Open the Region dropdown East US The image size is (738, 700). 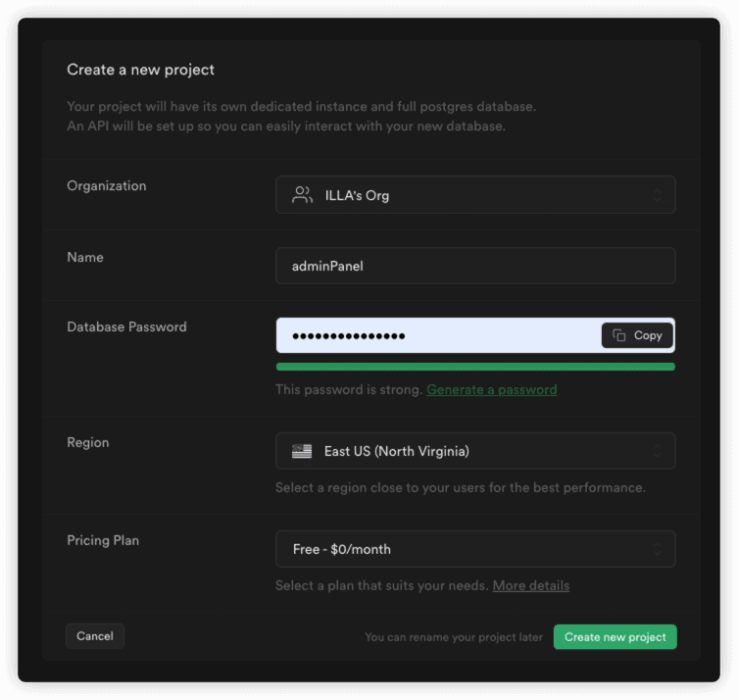click(x=475, y=451)
